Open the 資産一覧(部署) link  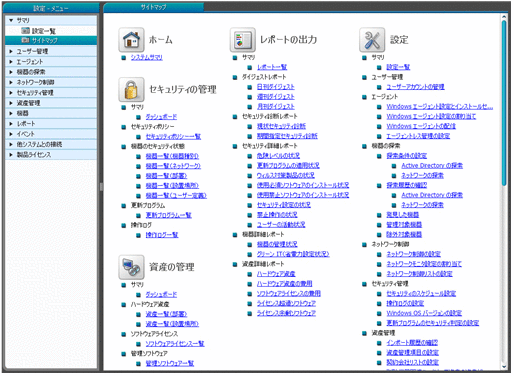click(166, 314)
